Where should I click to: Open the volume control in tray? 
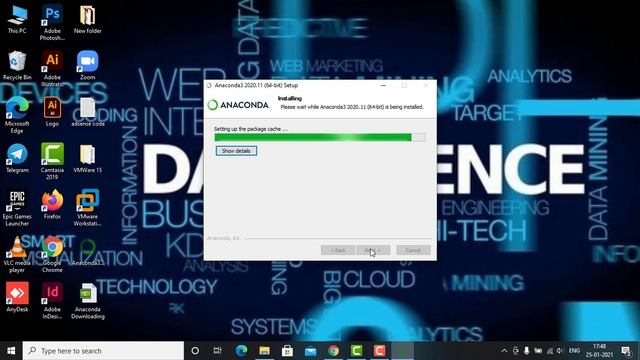pos(560,351)
